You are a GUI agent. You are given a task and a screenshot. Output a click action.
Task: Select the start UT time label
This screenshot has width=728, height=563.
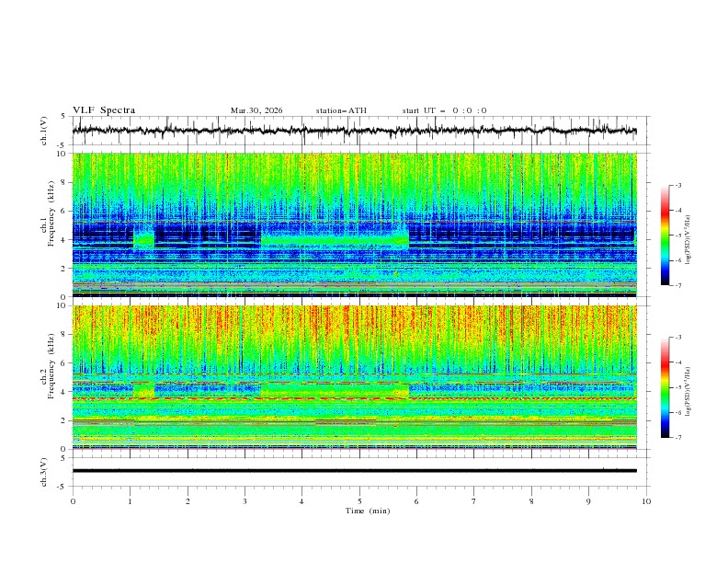[444, 110]
